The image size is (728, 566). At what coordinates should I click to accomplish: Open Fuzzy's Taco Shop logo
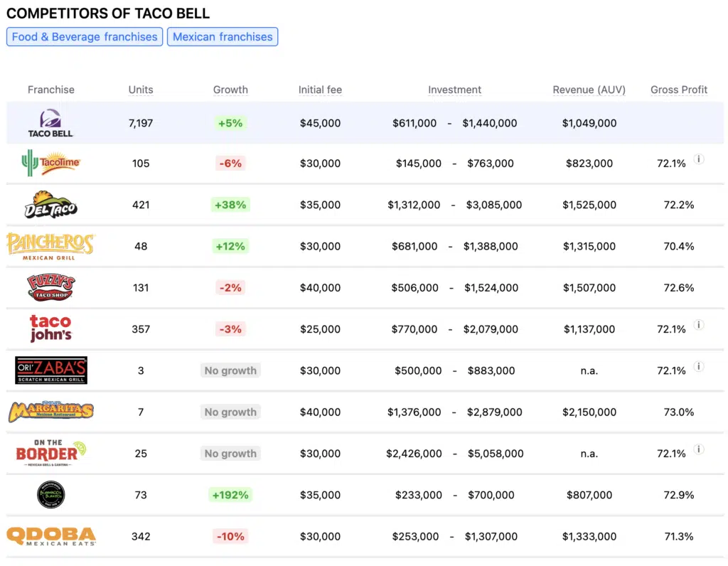tap(50, 287)
